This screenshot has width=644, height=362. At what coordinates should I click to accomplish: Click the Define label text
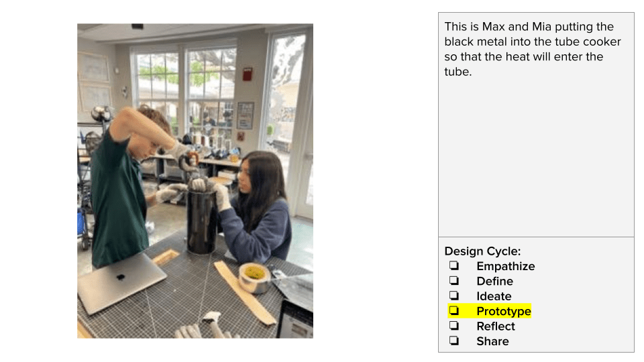pos(494,281)
